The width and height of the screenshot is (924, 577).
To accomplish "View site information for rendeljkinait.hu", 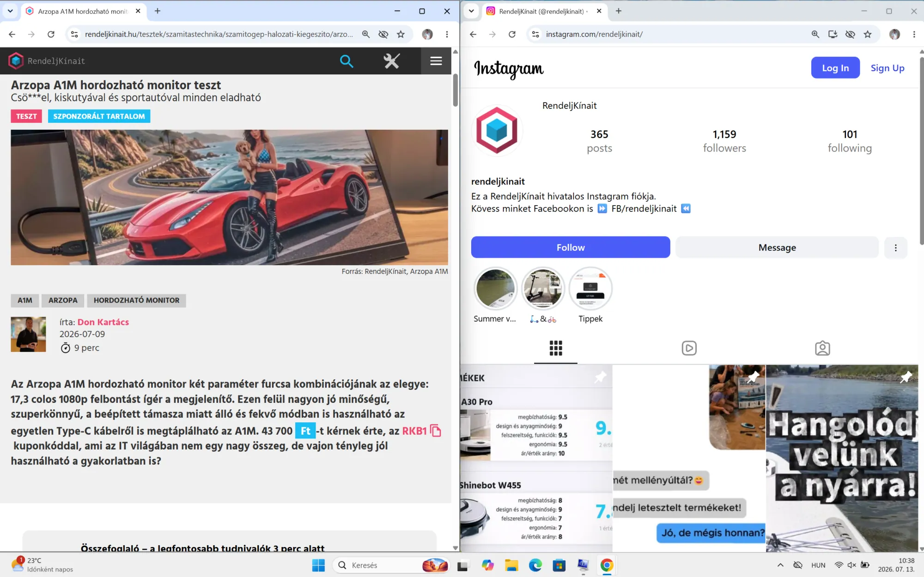I will [74, 34].
